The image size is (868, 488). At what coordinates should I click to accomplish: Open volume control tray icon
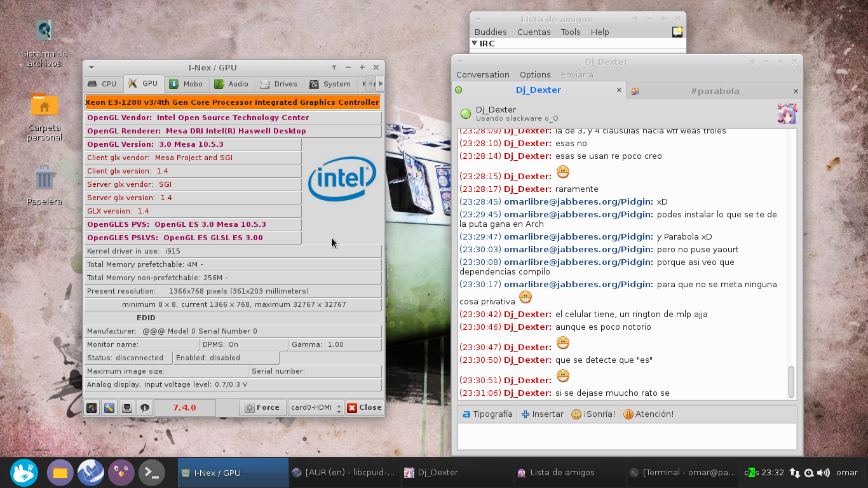pyautogui.click(x=824, y=473)
